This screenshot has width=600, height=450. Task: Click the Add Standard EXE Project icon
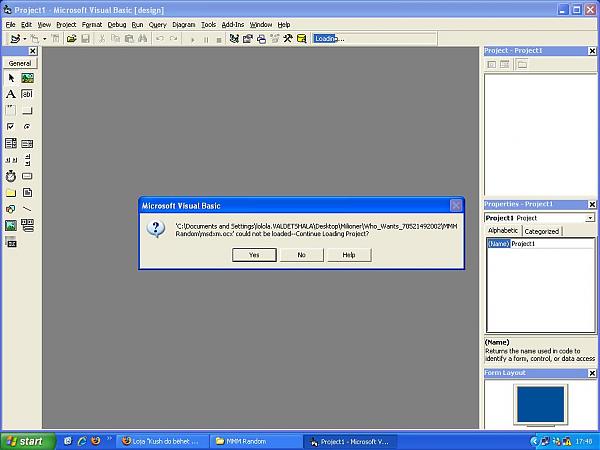point(15,39)
